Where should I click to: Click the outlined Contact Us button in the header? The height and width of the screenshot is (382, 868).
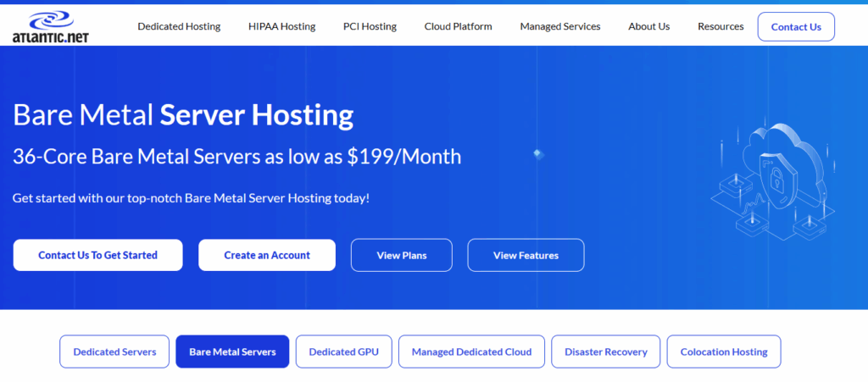(x=795, y=27)
